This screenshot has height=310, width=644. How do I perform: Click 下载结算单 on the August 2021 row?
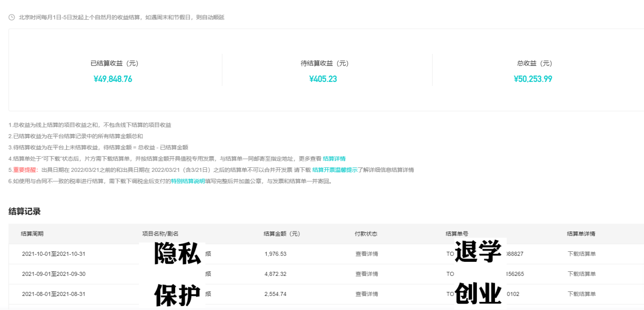(582, 294)
